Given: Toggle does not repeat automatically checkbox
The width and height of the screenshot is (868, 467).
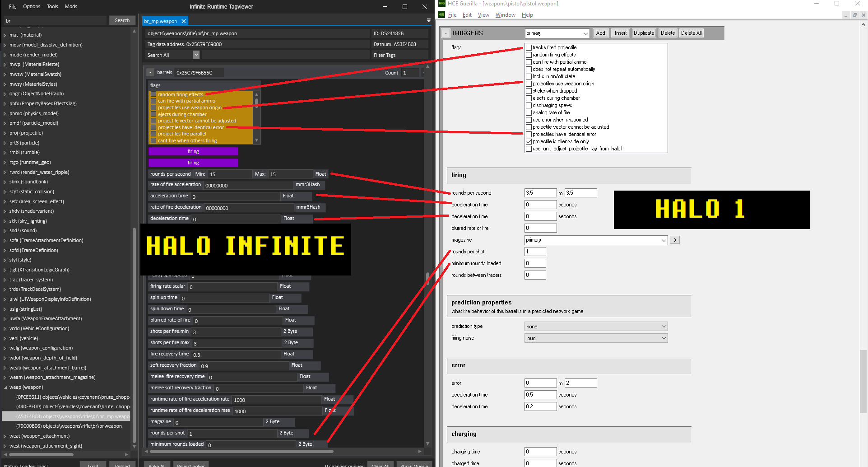Looking at the screenshot, I should [529, 69].
